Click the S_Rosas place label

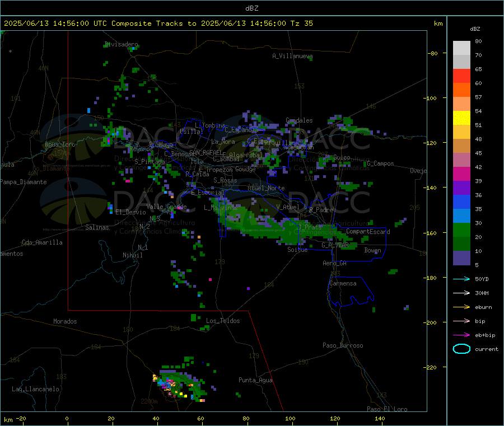point(225,180)
